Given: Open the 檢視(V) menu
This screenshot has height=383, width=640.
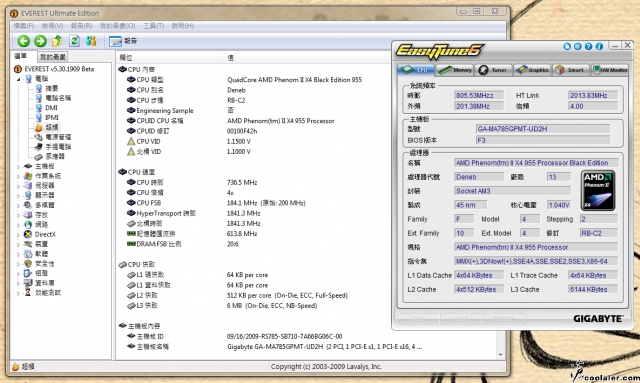Looking at the screenshot, I should click(52, 26).
